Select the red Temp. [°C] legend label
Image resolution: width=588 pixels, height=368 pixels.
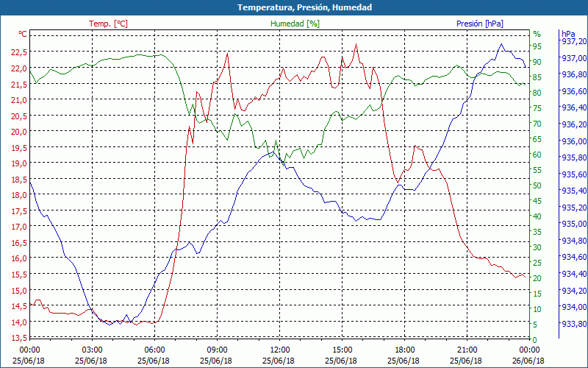click(108, 24)
